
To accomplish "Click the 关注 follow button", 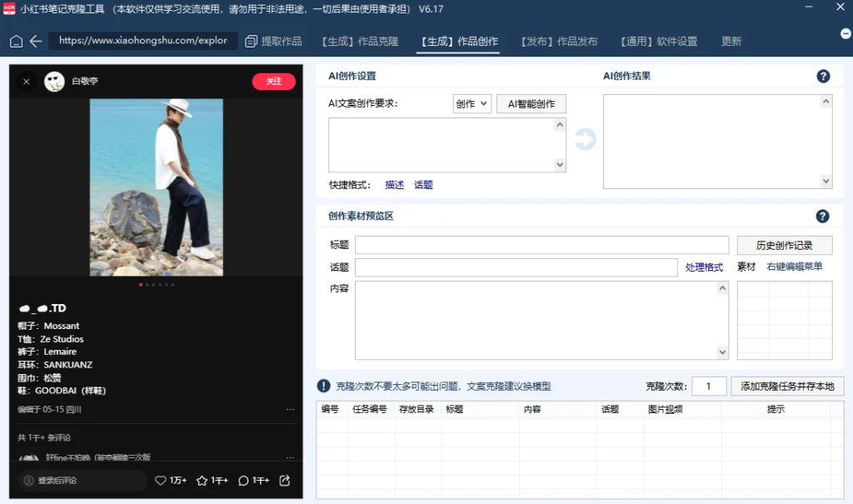I will 273,82.
